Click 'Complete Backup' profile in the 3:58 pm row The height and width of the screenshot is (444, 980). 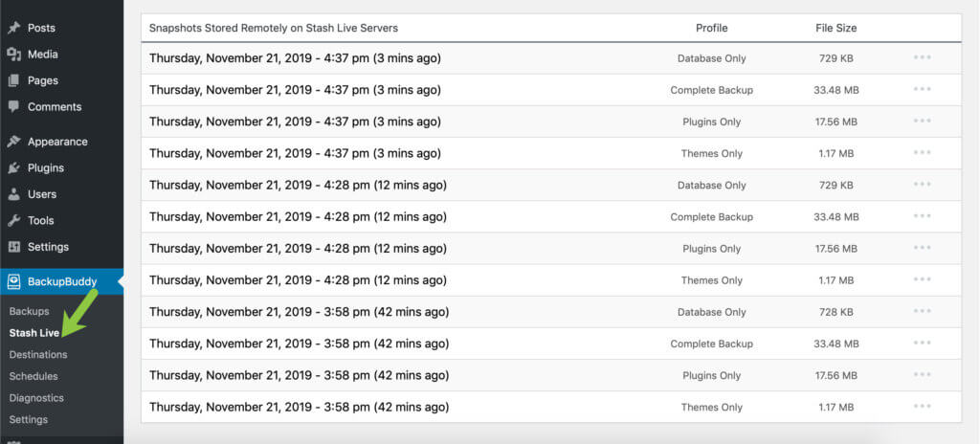(712, 344)
